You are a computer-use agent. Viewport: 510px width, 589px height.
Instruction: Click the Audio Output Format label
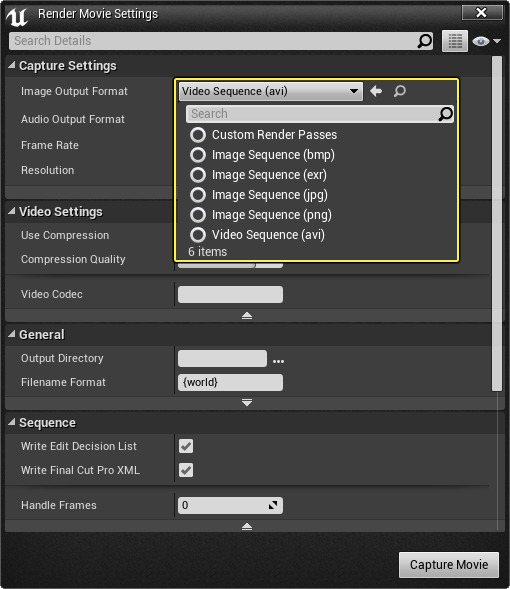73,119
